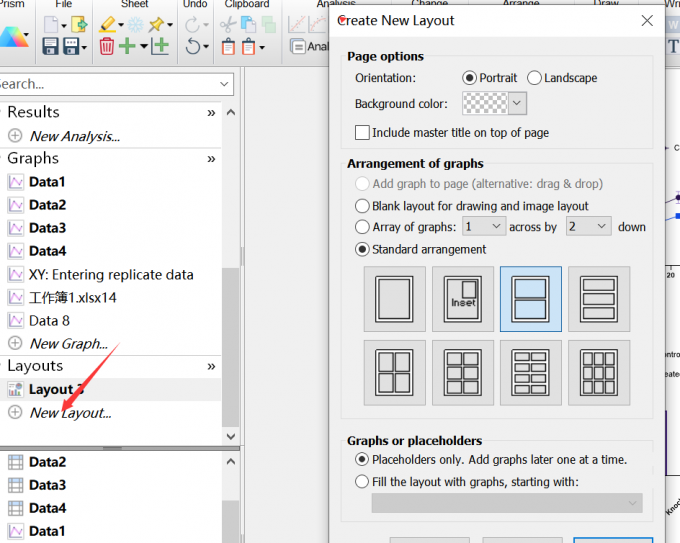
Task: Click New Layout... in the navigator
Action: 70,413
